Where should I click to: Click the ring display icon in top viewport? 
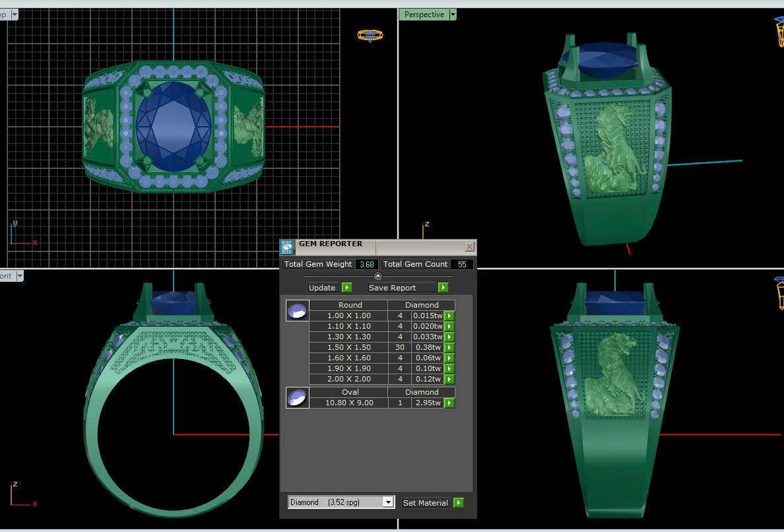point(370,36)
